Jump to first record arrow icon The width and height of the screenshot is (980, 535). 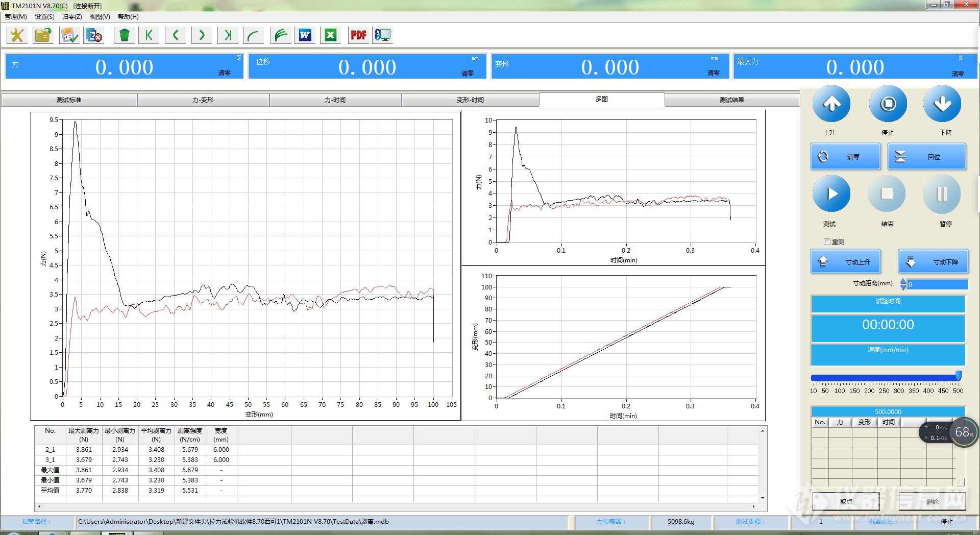coord(149,35)
